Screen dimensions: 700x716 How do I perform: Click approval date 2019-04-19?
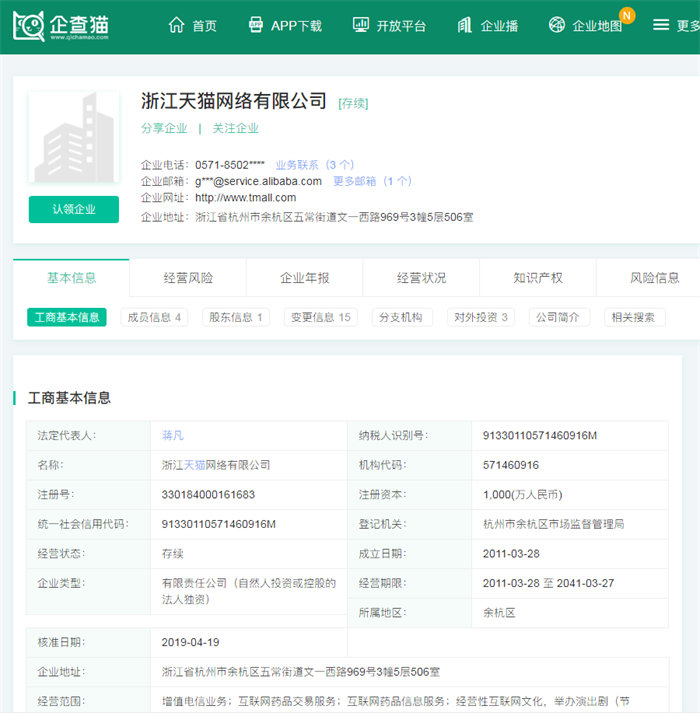190,642
